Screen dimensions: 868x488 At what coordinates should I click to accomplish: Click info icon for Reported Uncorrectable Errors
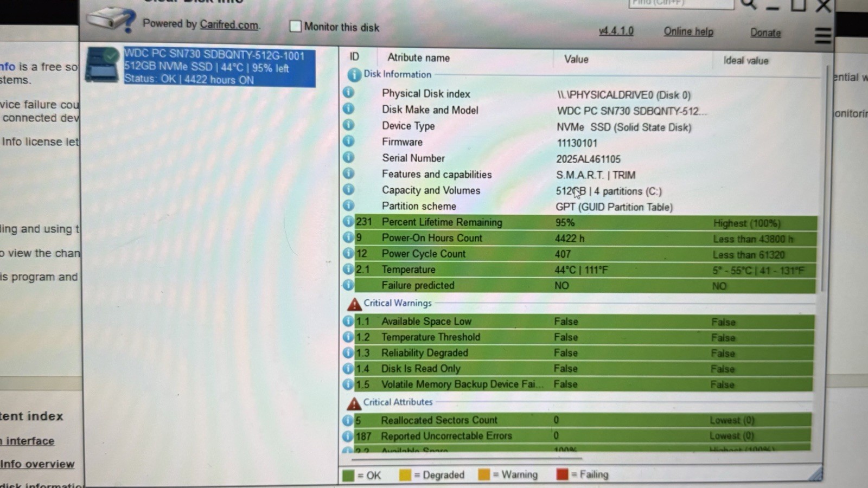(348, 436)
